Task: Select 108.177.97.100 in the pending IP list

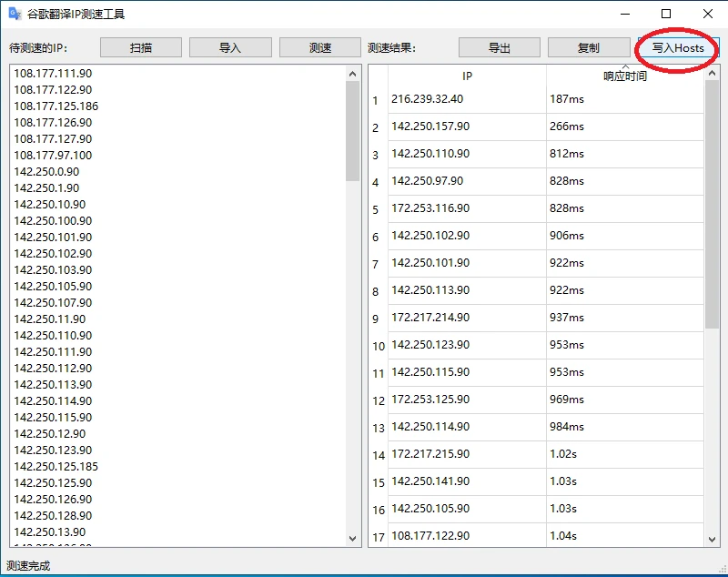Action: point(53,156)
